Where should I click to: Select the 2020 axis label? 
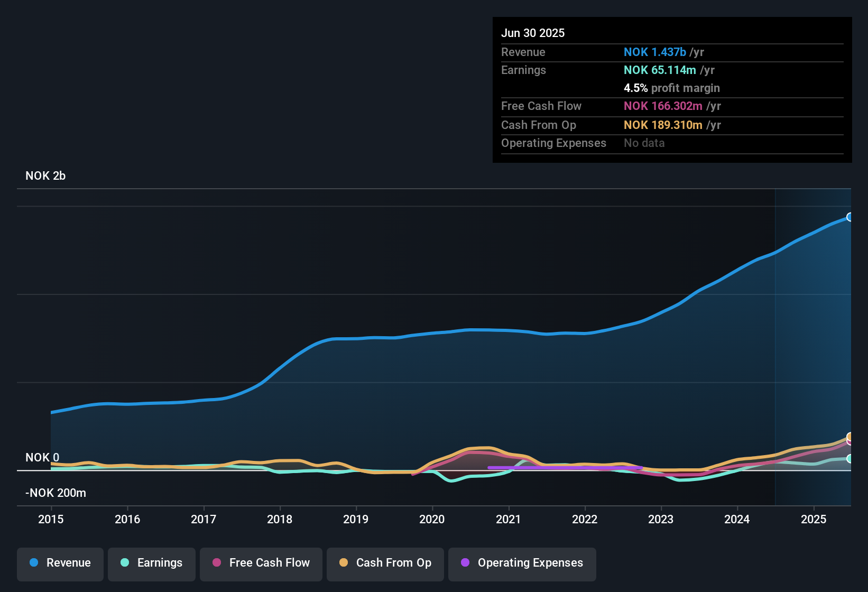pyautogui.click(x=432, y=519)
